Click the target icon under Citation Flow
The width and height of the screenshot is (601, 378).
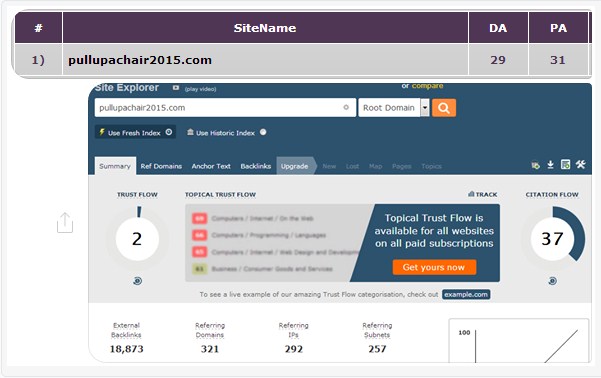tap(552, 281)
